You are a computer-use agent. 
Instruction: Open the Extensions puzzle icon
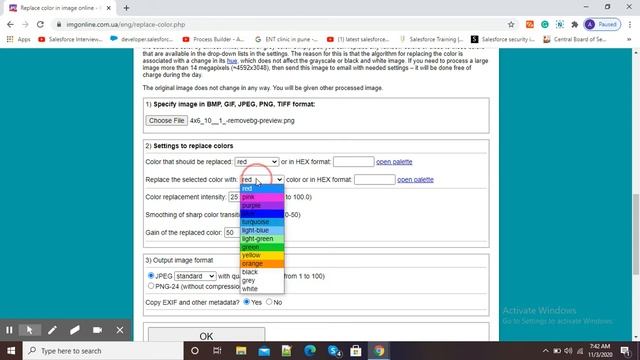point(575,24)
